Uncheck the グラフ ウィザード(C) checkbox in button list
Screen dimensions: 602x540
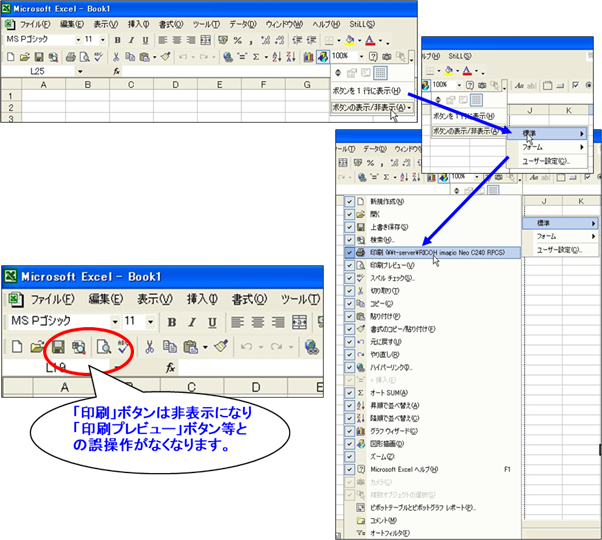[349, 431]
